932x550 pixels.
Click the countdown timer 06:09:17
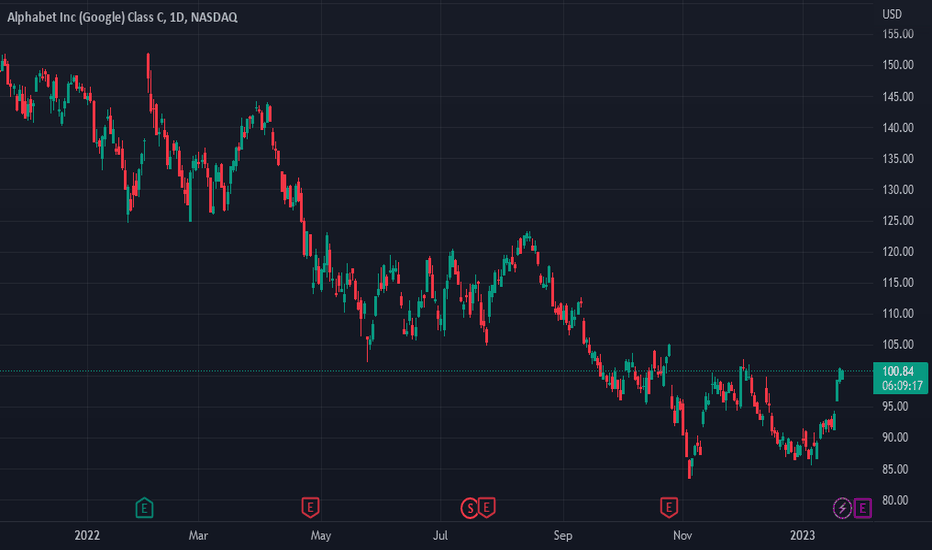(902, 385)
